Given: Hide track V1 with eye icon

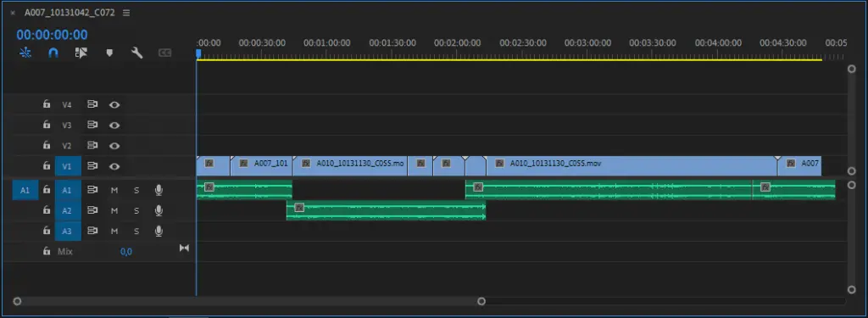Looking at the screenshot, I should (114, 166).
